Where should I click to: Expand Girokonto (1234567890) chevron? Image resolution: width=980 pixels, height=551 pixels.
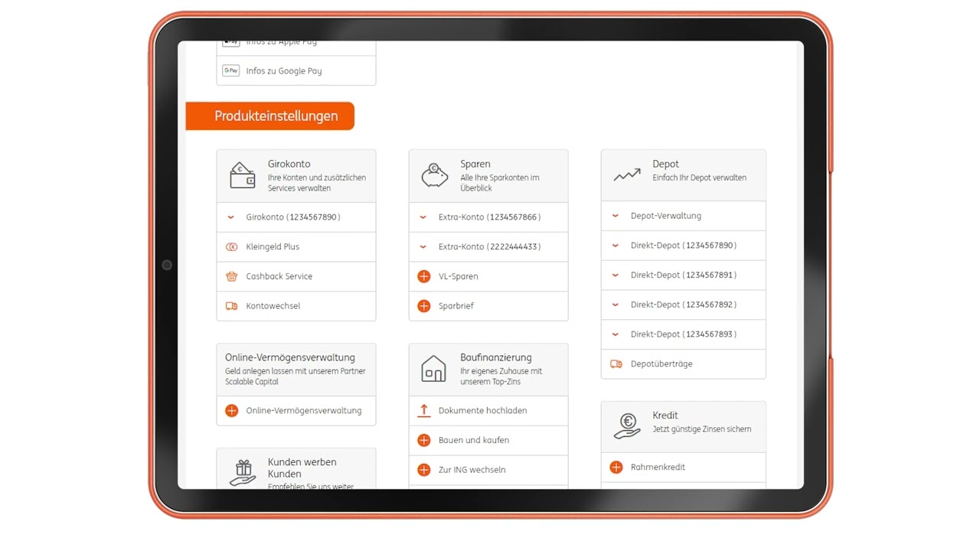[231, 217]
